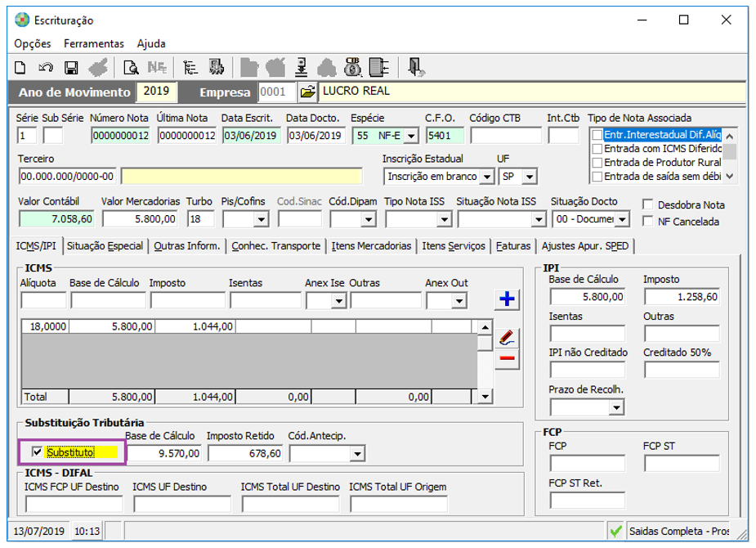Click the pencil edit ICMS row icon
Screen dimensions: 756x548
point(507,337)
